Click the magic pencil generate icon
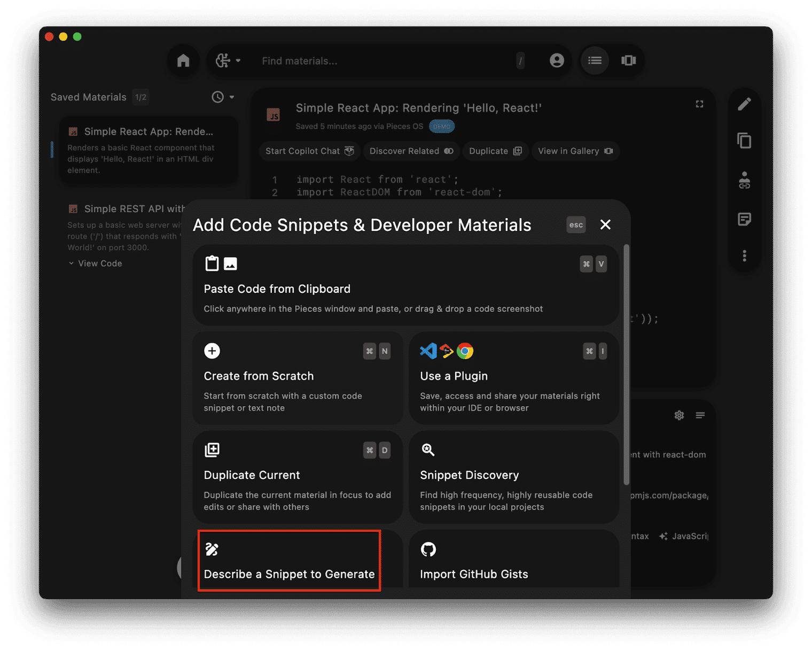The image size is (812, 651). tap(212, 549)
